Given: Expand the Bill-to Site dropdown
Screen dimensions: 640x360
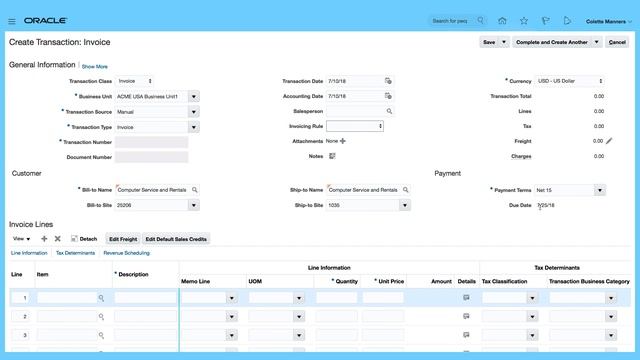Looking at the screenshot, I should click(x=194, y=205).
